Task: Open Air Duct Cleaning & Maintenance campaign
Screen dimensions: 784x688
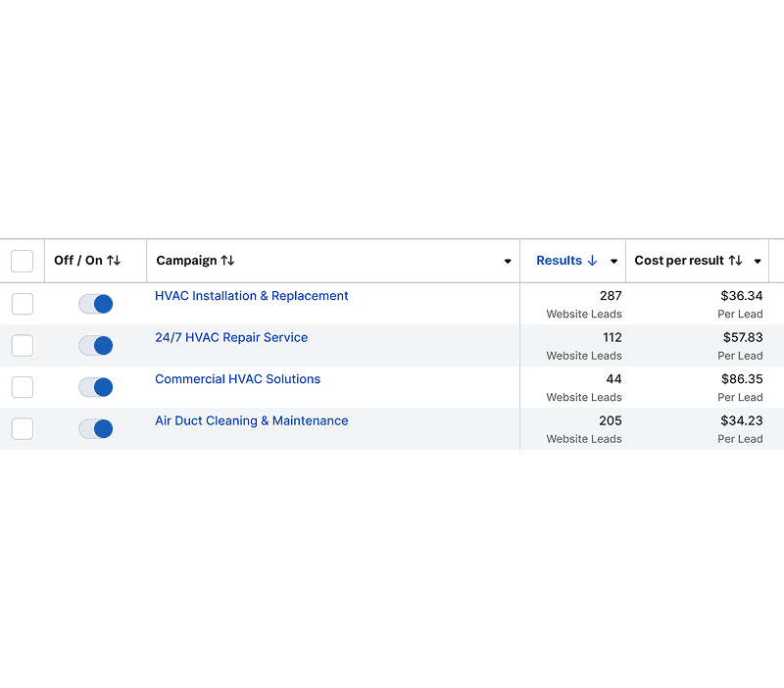Action: (x=252, y=421)
